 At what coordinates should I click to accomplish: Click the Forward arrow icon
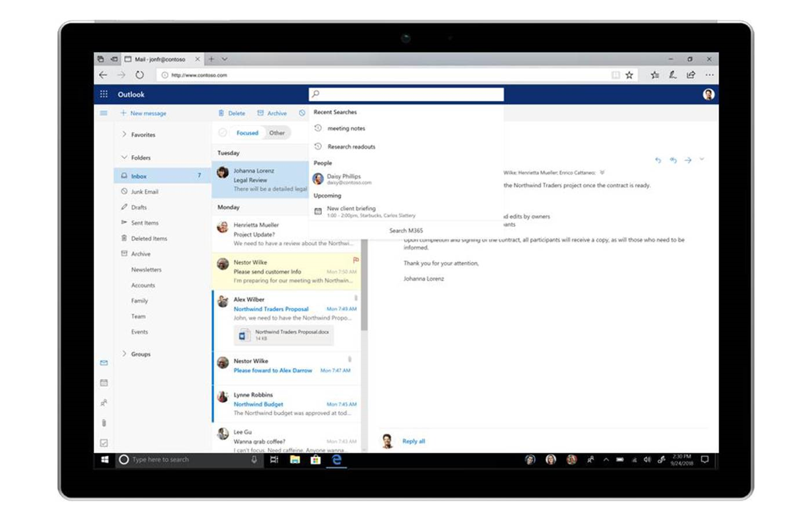688,160
